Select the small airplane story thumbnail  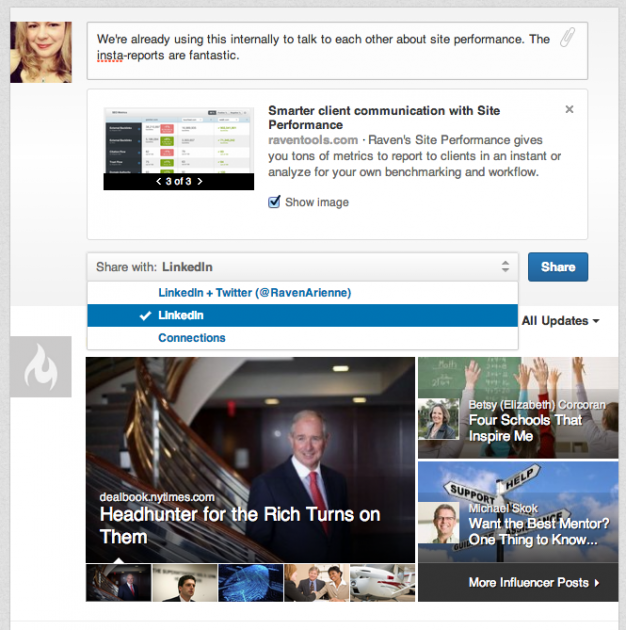coord(383,583)
